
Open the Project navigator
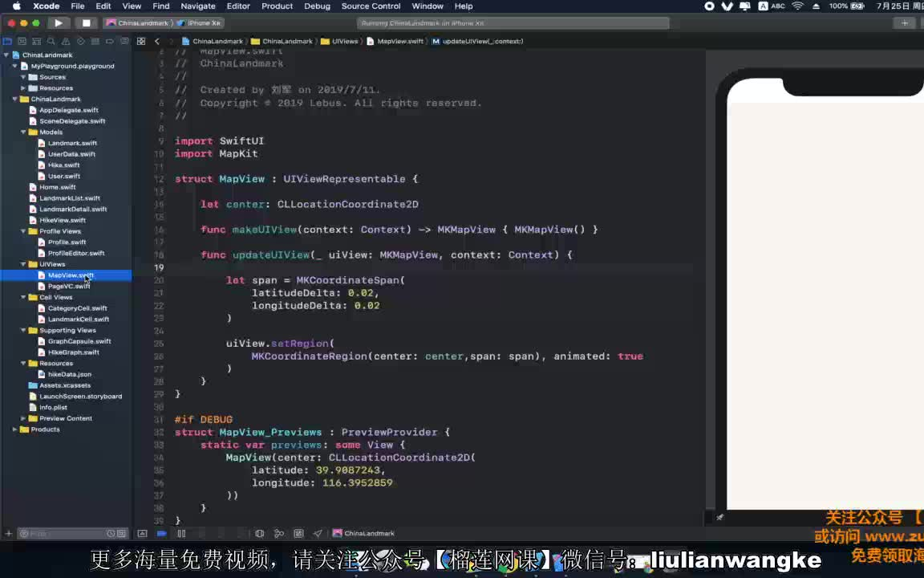[8, 39]
